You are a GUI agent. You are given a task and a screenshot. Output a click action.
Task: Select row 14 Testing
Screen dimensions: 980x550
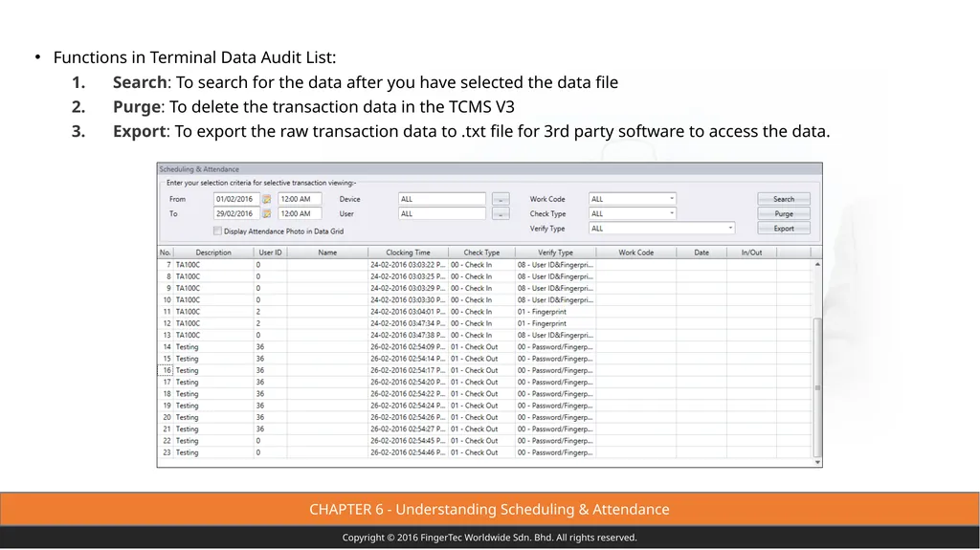pos(484,347)
